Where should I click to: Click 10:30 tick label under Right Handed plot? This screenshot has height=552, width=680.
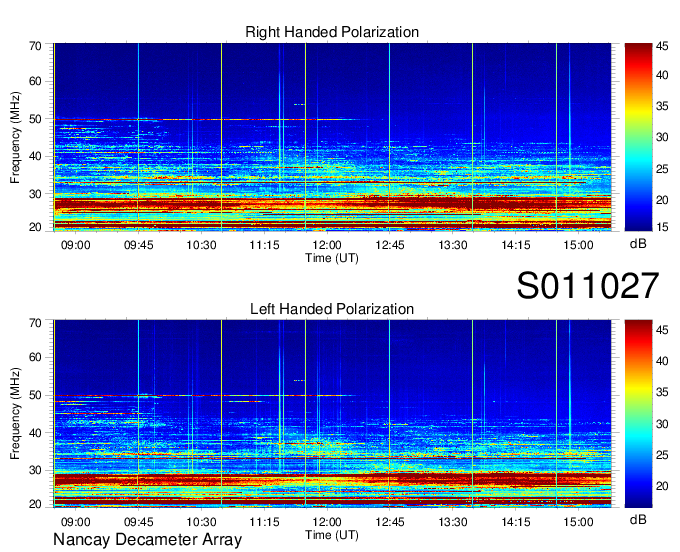tap(201, 245)
